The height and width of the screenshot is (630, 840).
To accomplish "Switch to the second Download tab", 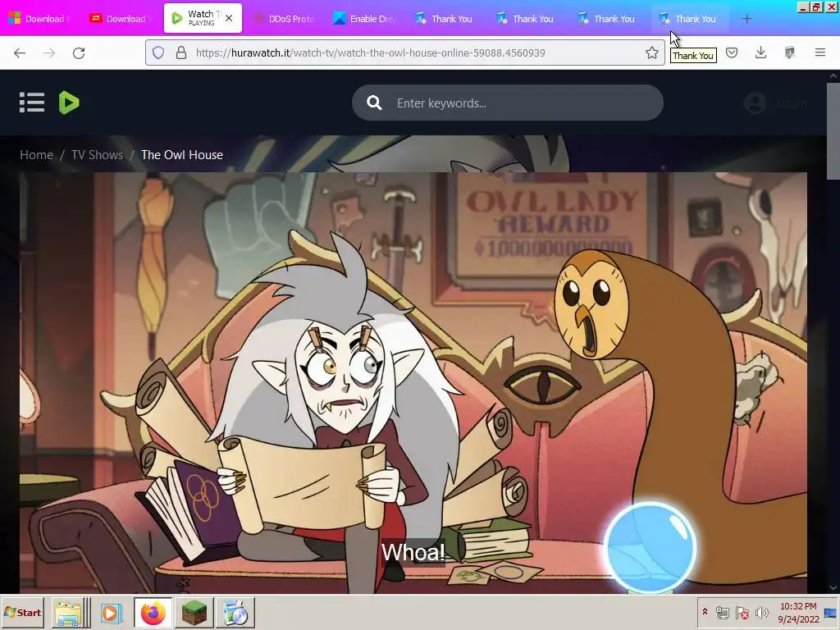I will click(121, 19).
